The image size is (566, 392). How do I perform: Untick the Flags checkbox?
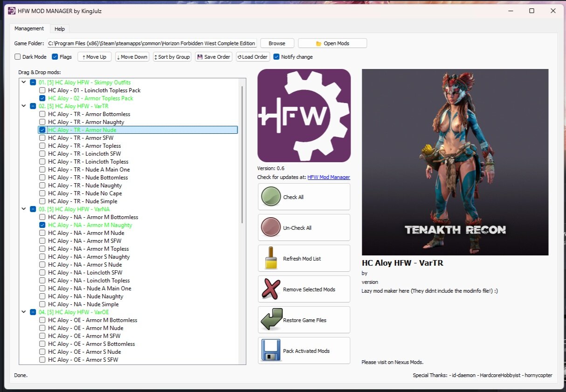point(55,57)
